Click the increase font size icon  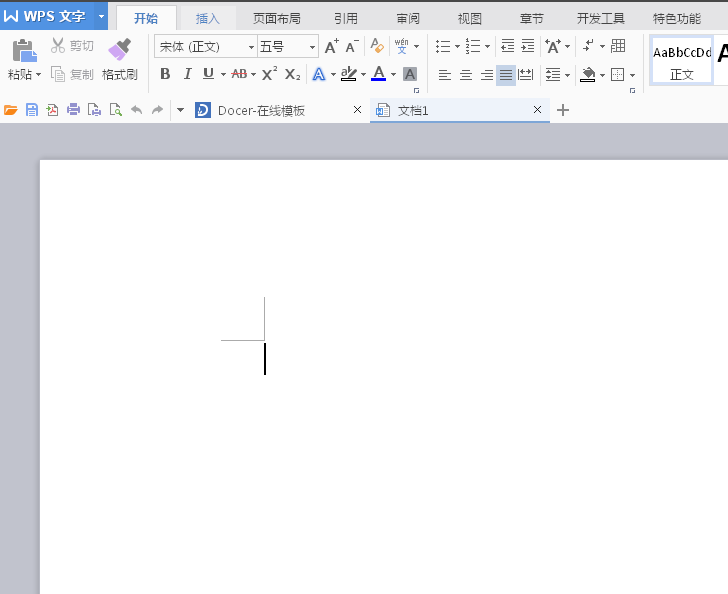pos(331,47)
